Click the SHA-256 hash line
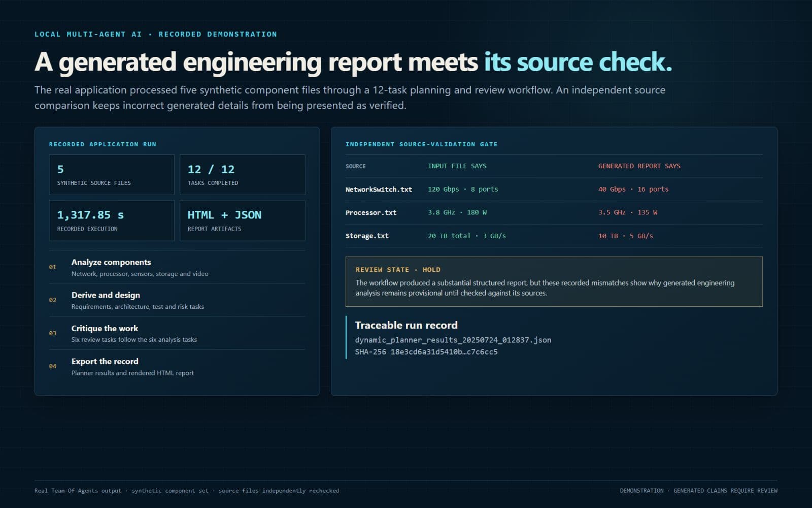 [426, 352]
